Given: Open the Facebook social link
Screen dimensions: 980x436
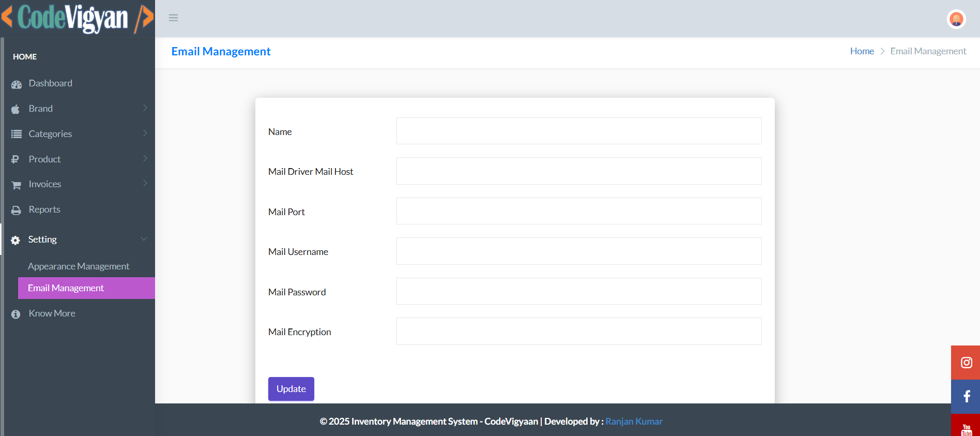Looking at the screenshot, I should [966, 397].
